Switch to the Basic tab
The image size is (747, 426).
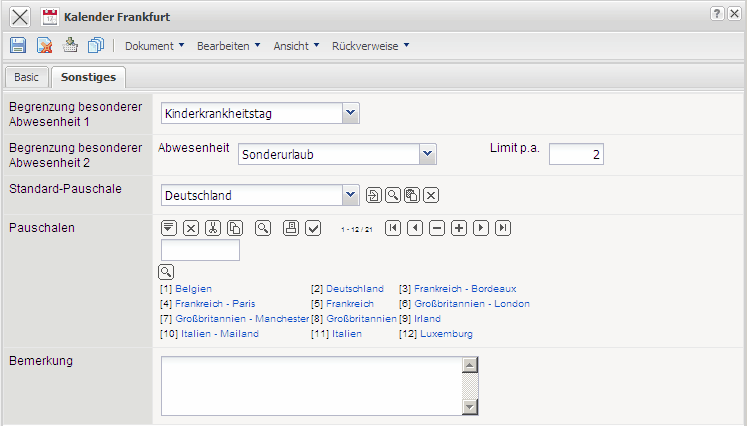point(26,77)
